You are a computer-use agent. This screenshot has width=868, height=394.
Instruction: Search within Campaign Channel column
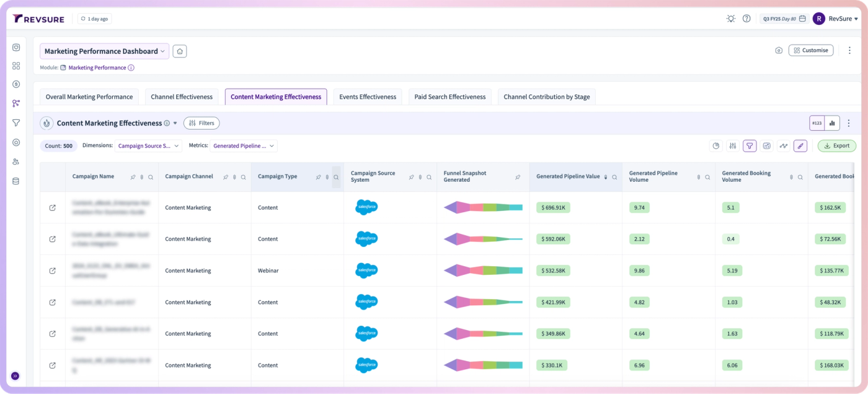(x=243, y=177)
